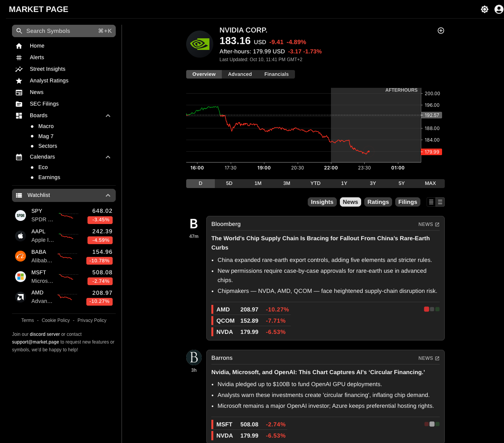Switch to the Financials tab
The image size is (504, 443).
pyautogui.click(x=276, y=74)
